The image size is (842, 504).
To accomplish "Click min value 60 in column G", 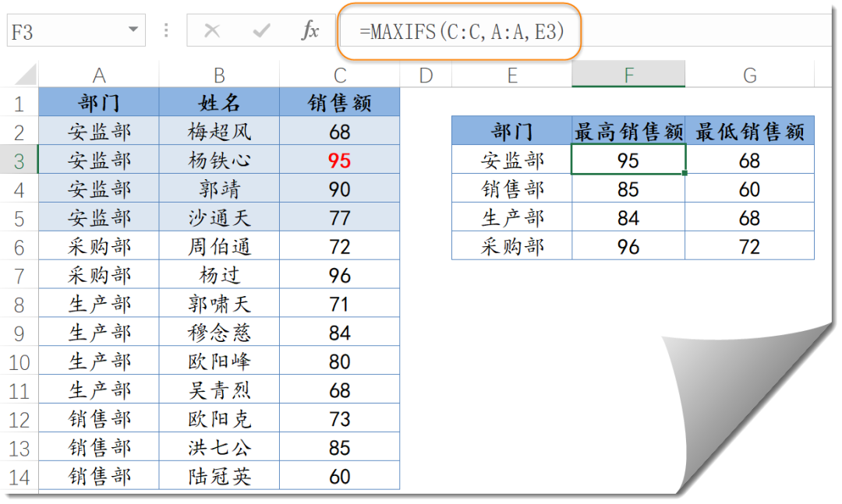I will pyautogui.click(x=750, y=189).
